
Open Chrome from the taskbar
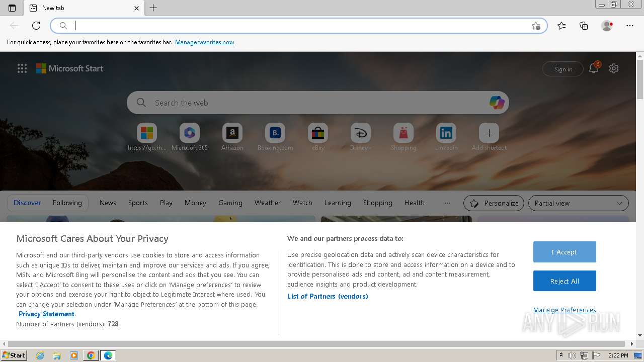[91, 355]
